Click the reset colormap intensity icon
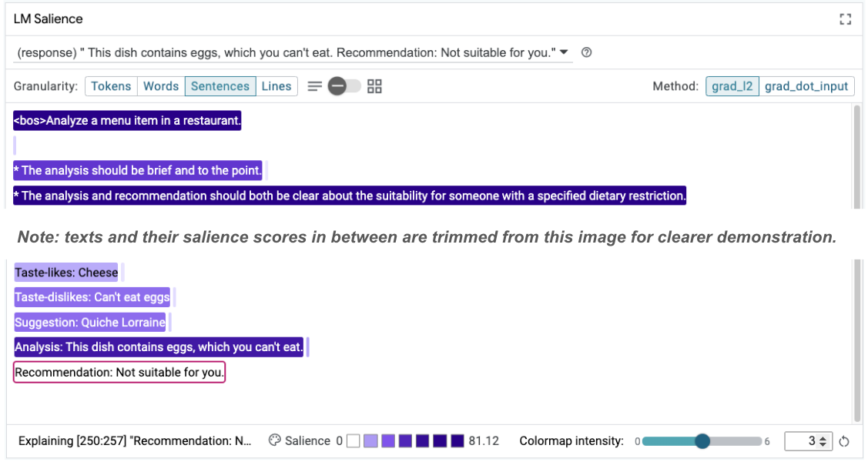Screen dimensions: 868x462 pos(843,440)
